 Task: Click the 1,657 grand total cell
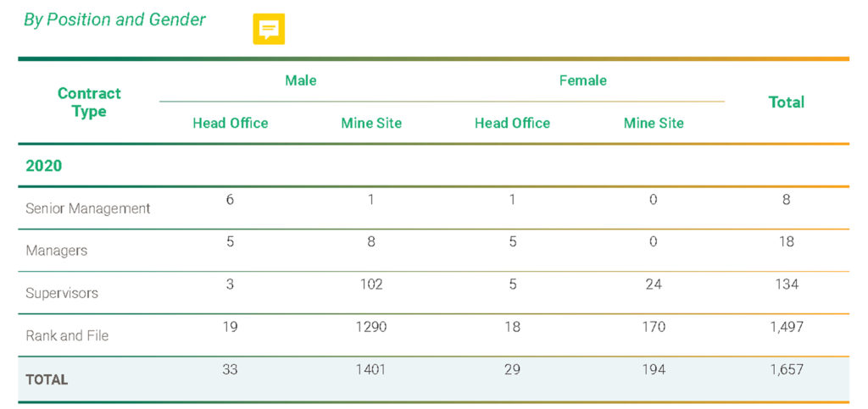(x=786, y=369)
